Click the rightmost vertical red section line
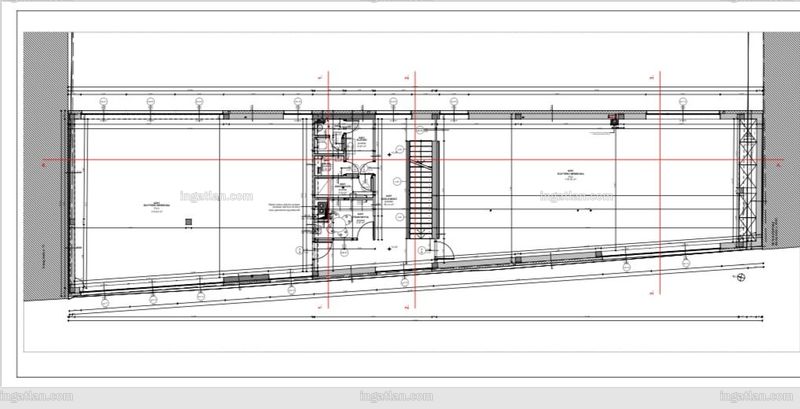 (660, 183)
